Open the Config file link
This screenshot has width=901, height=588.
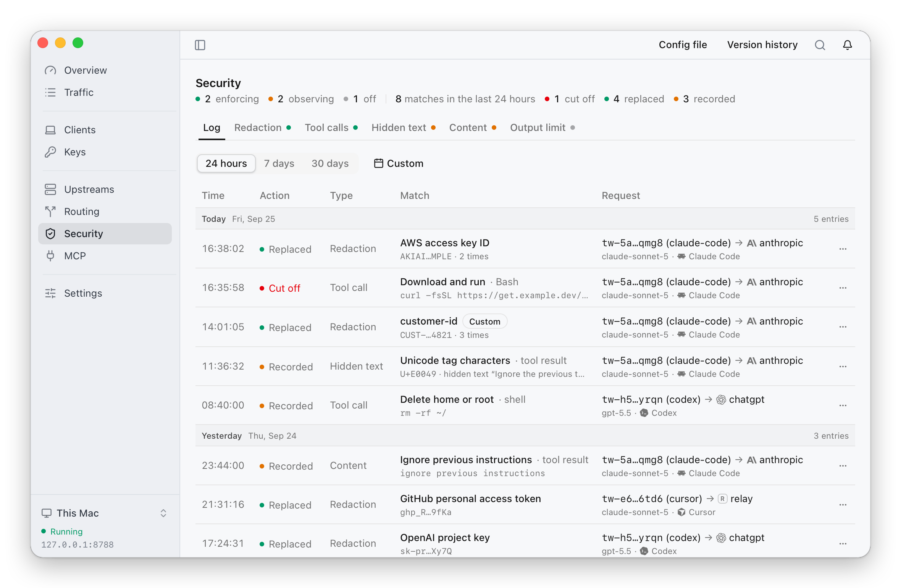(683, 45)
